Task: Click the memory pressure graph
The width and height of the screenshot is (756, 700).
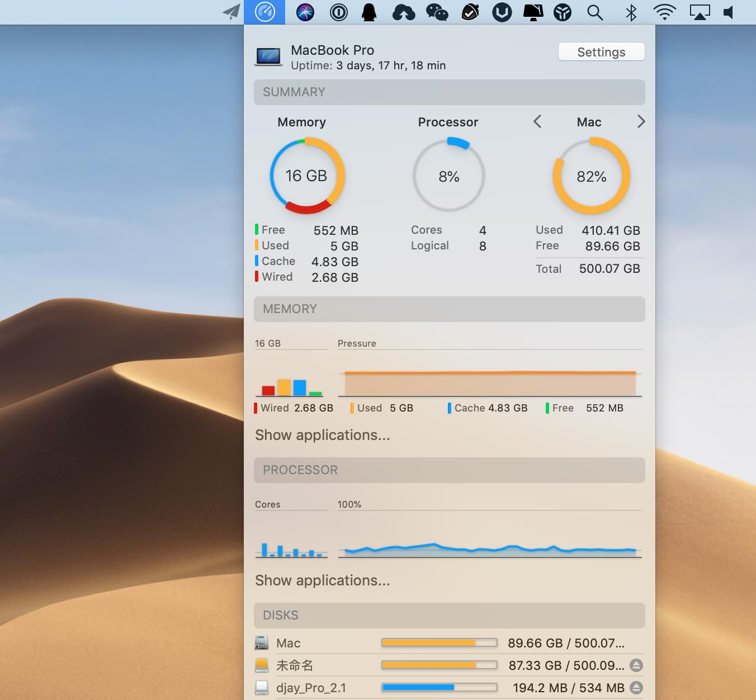Action: coord(490,383)
